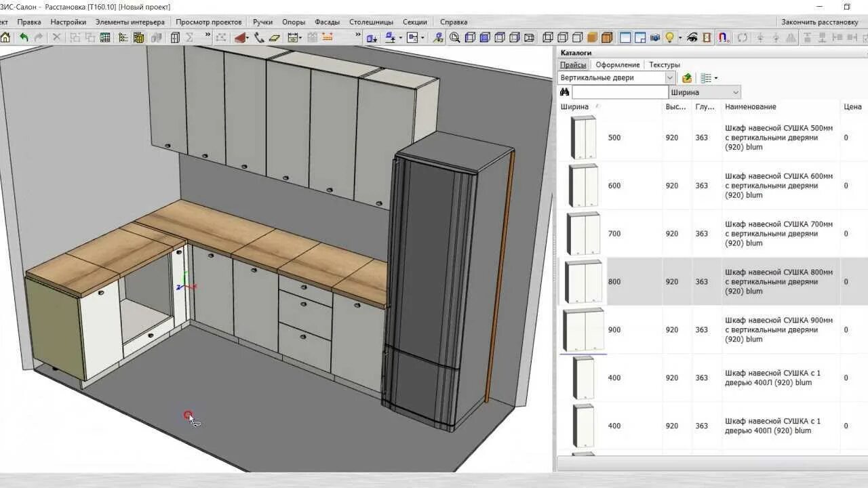This screenshot has height=488, width=868.
Task: Click the folder up icon in catalog
Action: (687, 78)
